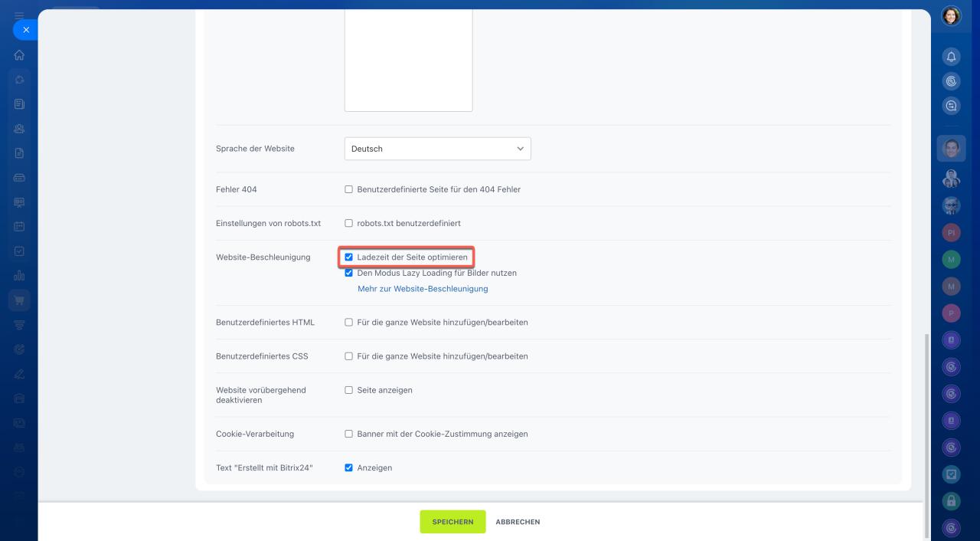Close the settings slider with the X button

[x=25, y=30]
